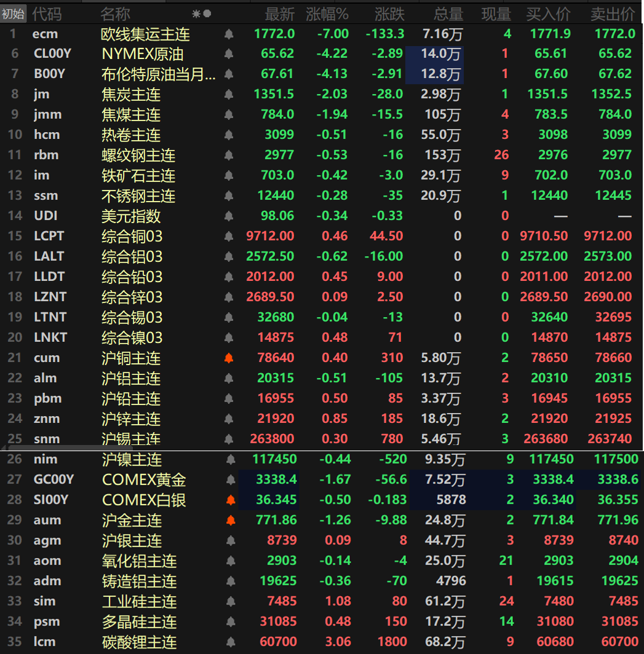Screen dimensions: 644x654
Task: Click the 卖出价 column header
Action: 612,14
